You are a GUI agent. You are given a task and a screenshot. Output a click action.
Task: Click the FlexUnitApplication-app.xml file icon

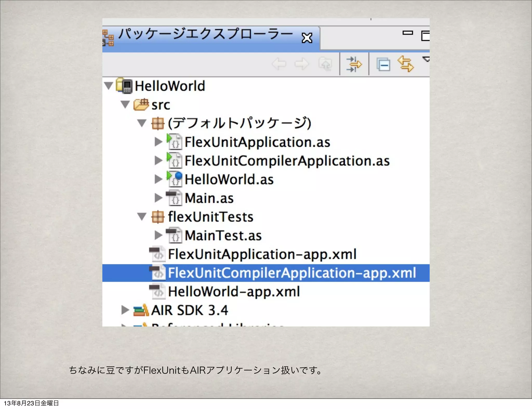[x=157, y=254]
